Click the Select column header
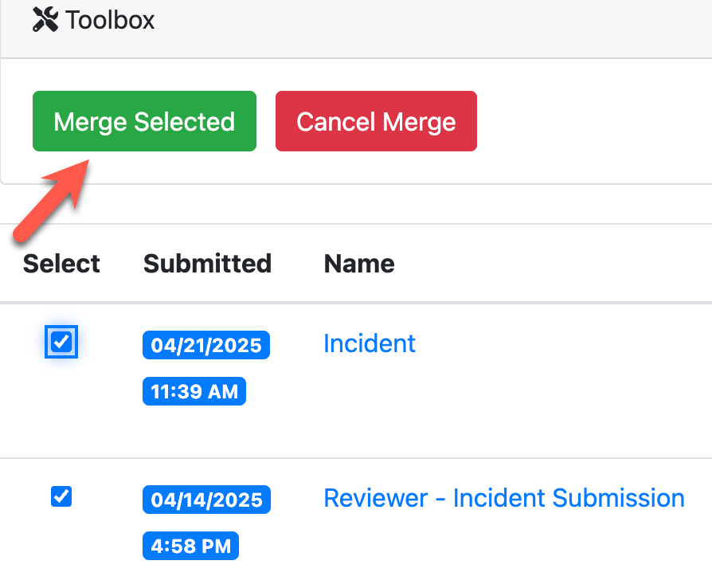Viewport: 712px width, 588px height. 61,264
